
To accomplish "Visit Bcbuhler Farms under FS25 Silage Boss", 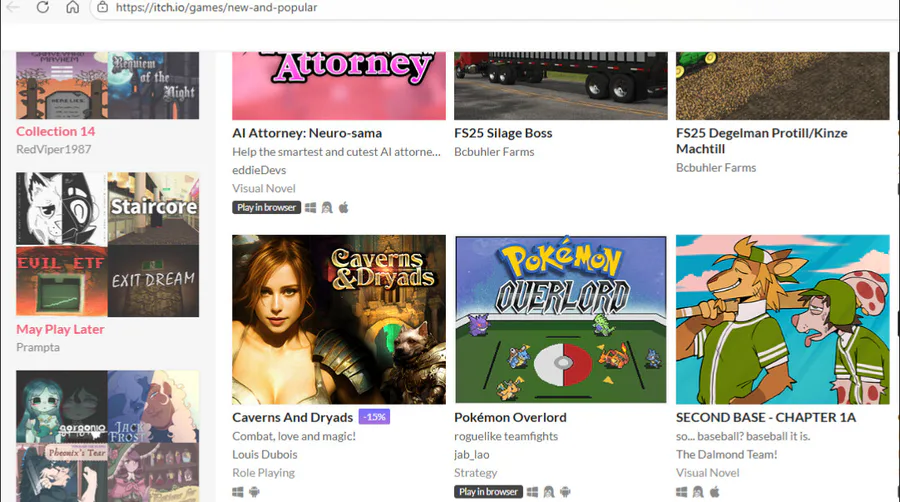I will point(494,152).
